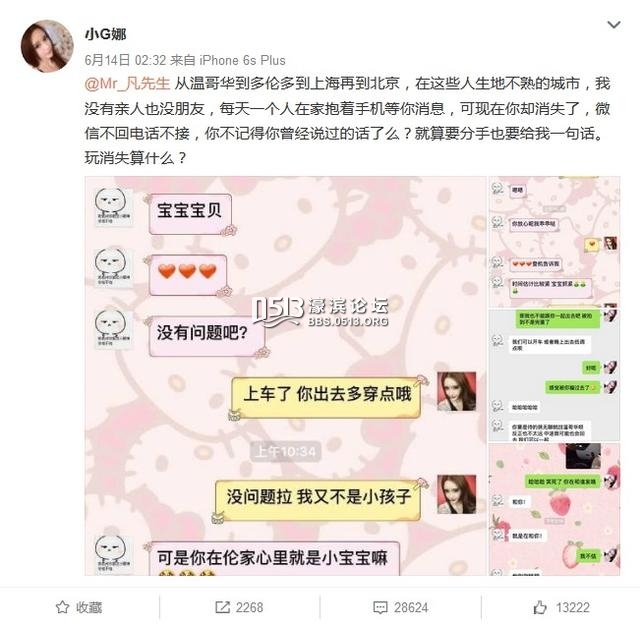Open the large main chat screenshot
The width and height of the screenshot is (640, 626).
286,376
